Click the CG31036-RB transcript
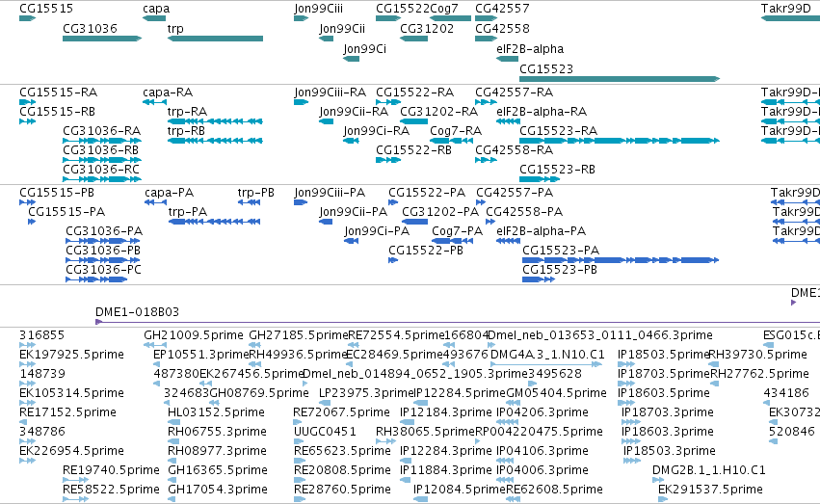 pyautogui.click(x=102, y=160)
